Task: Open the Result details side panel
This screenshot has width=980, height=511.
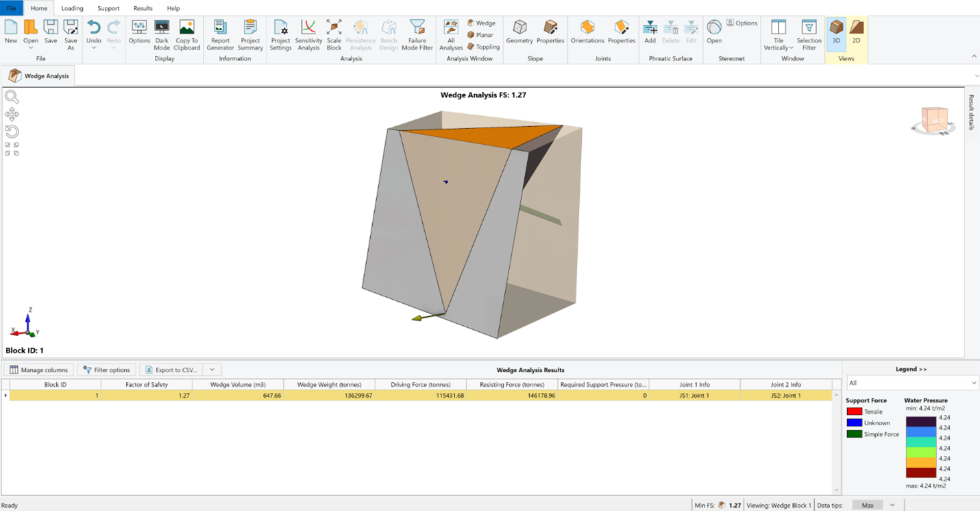Action: pyautogui.click(x=971, y=112)
